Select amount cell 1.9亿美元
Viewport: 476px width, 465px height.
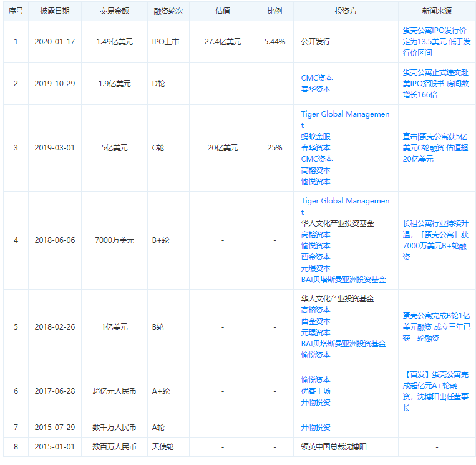114,84
